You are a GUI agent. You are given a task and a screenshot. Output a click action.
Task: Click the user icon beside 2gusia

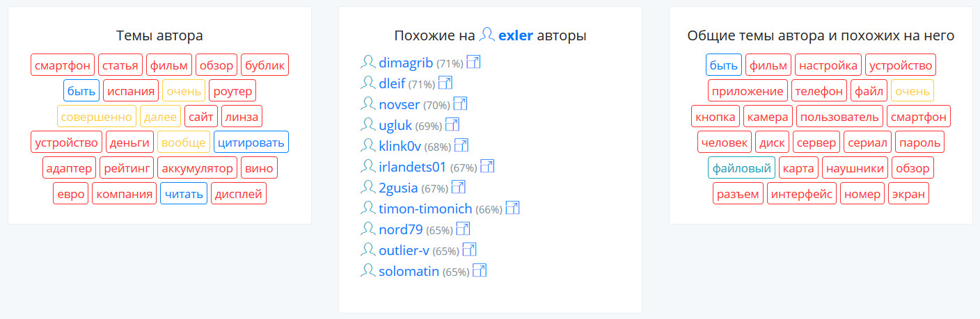point(367,188)
